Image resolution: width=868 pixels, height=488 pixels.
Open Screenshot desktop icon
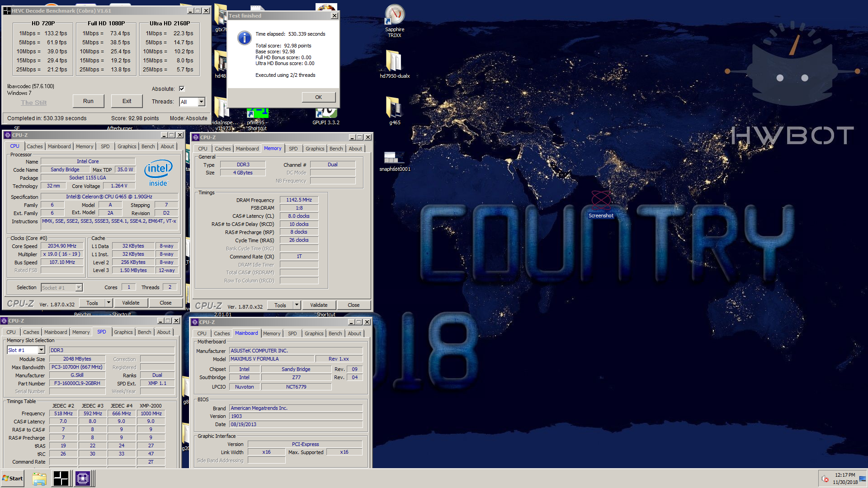click(x=601, y=204)
